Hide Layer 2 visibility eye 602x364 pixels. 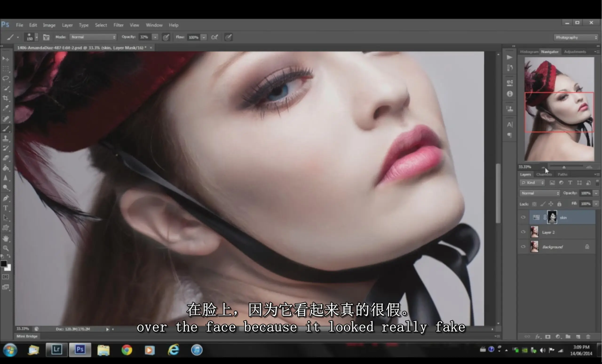pos(523,232)
